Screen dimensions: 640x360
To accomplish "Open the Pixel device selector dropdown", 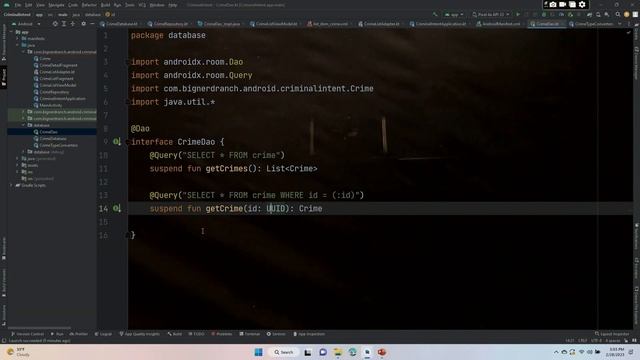I will click(x=491, y=15).
